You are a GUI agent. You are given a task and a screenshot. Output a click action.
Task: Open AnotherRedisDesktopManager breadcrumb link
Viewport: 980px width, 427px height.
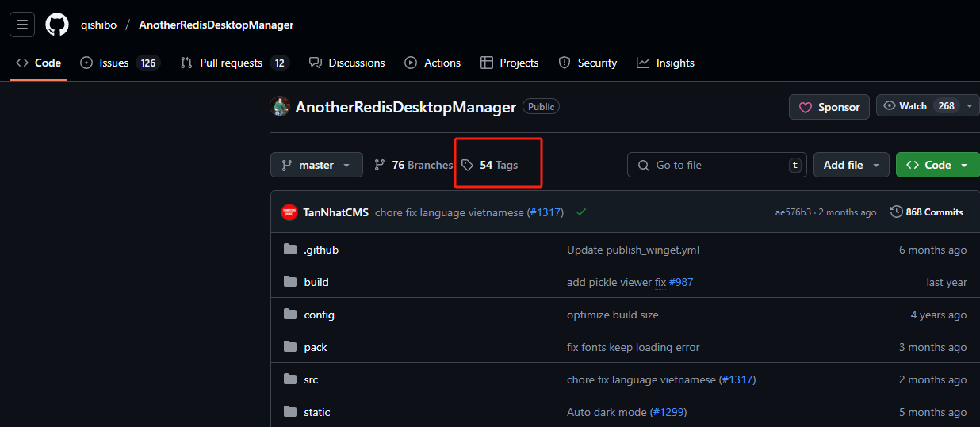click(216, 25)
